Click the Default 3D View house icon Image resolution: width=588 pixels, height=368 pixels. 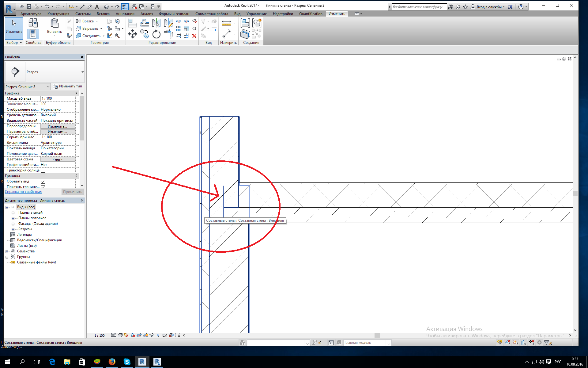[x=106, y=6]
